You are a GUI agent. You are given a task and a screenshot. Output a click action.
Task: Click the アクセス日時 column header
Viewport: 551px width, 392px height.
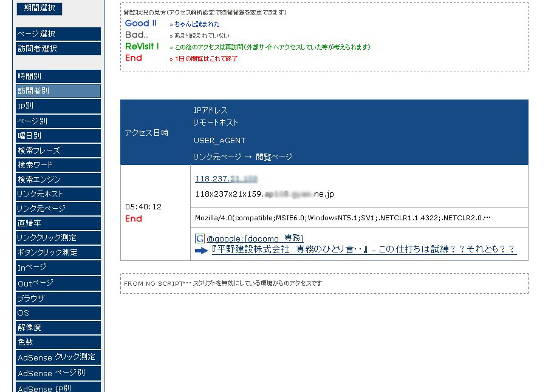coord(146,133)
